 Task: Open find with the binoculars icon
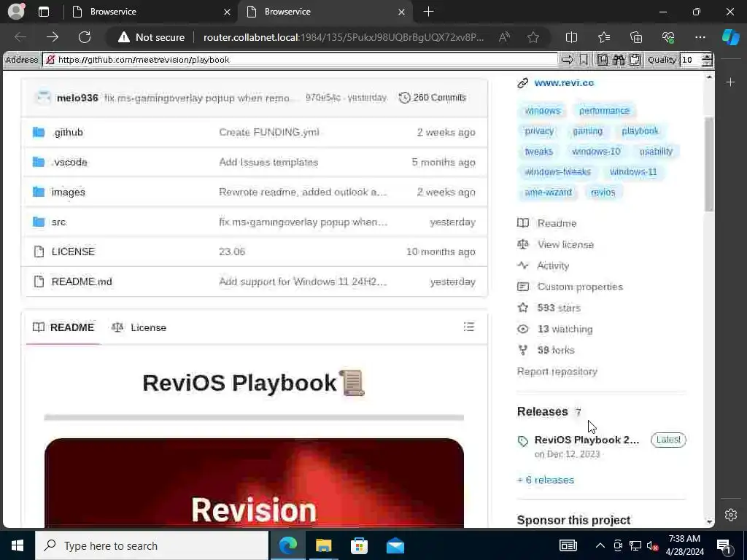click(619, 60)
